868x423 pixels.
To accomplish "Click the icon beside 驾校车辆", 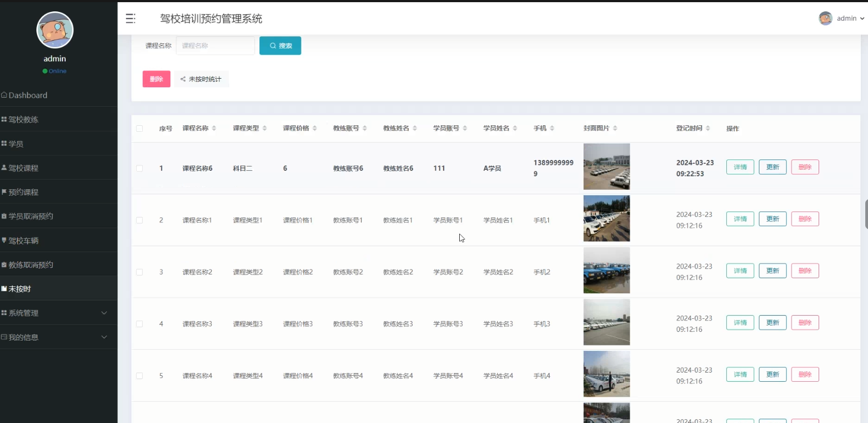I will tap(4, 240).
